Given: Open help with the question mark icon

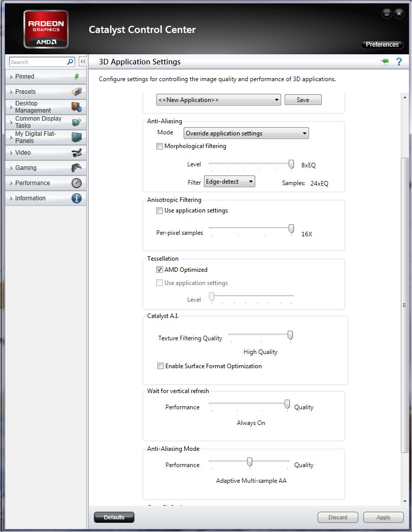Looking at the screenshot, I should click(399, 61).
